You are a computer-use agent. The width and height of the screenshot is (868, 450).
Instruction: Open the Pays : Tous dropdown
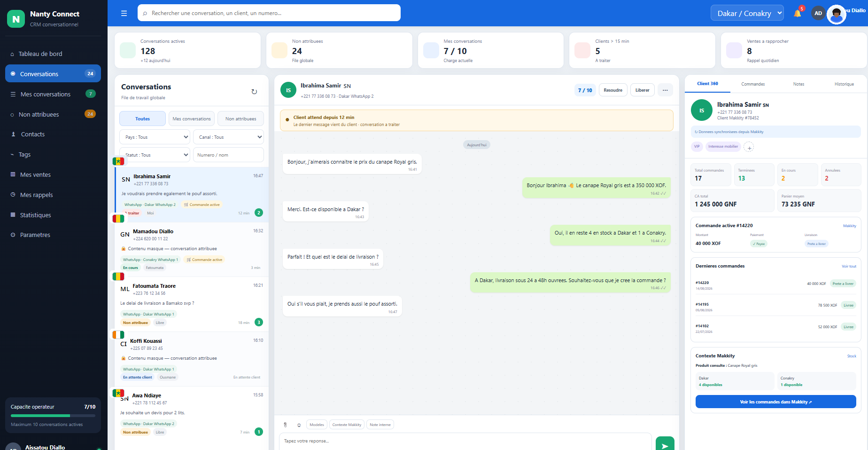click(155, 137)
